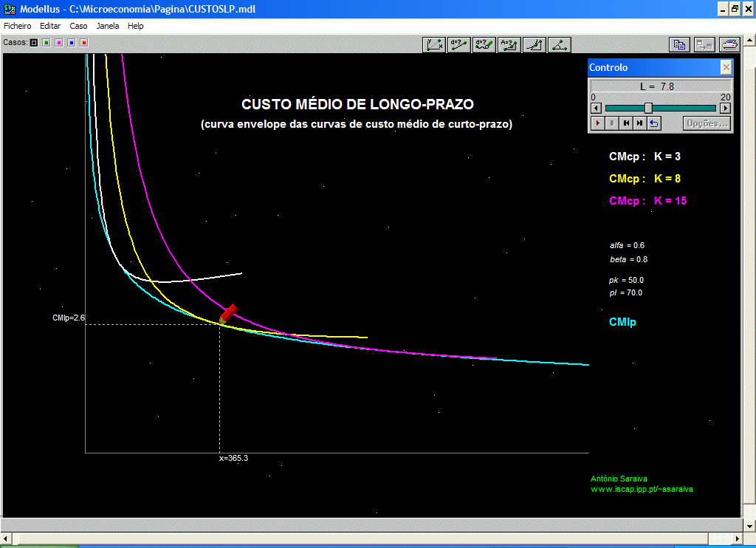The height and width of the screenshot is (548, 756).
Task: Toggle the red case square
Action: (83, 43)
